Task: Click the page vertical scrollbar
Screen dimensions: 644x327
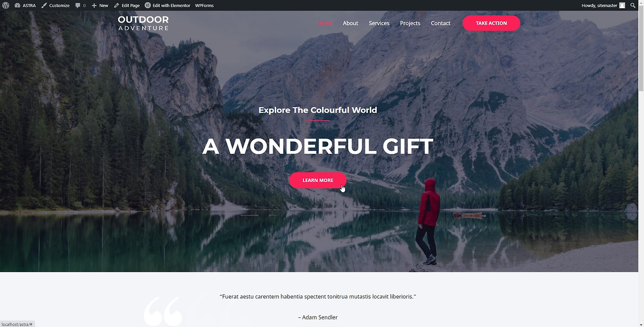Action: tap(641, 169)
